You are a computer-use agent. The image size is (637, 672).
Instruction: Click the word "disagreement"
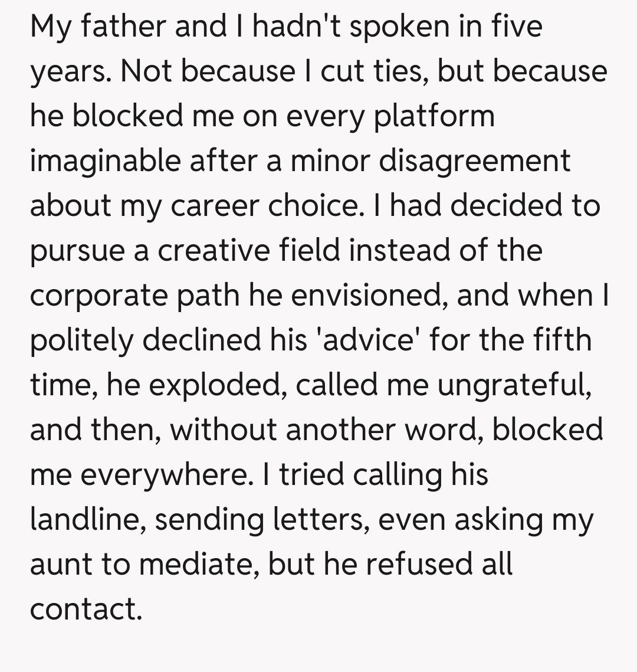[474, 161]
